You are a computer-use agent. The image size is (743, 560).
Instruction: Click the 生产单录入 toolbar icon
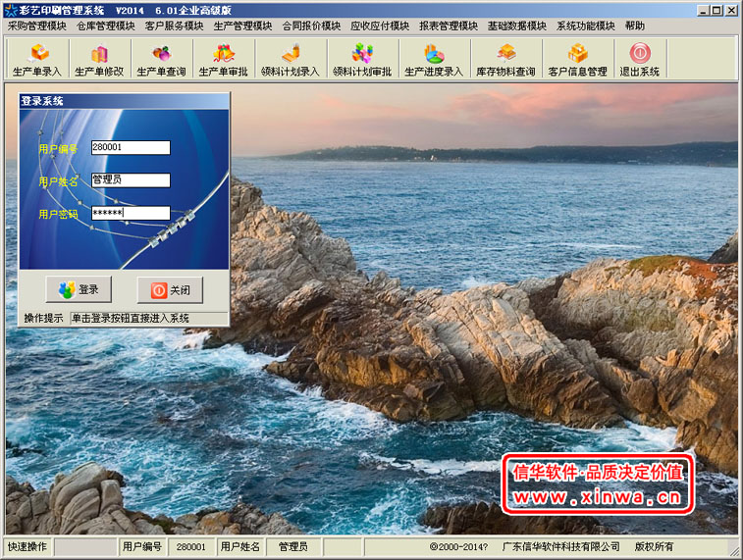[x=36, y=60]
